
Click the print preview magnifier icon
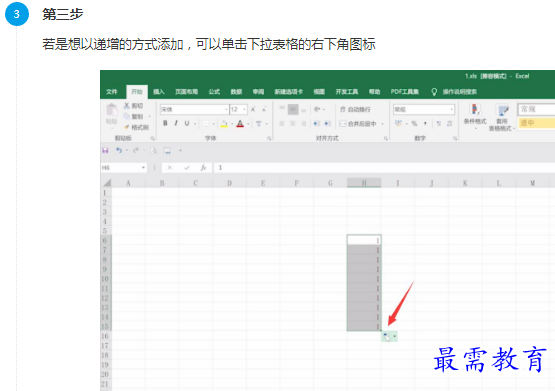click(x=153, y=150)
